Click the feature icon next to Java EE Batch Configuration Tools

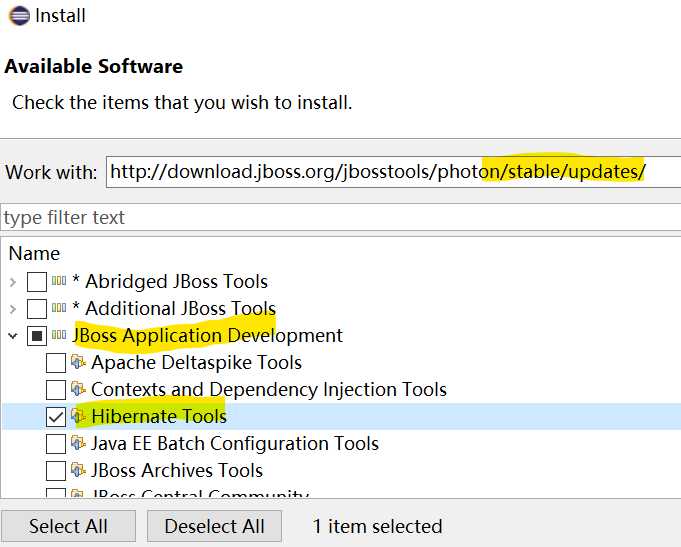tap(78, 443)
